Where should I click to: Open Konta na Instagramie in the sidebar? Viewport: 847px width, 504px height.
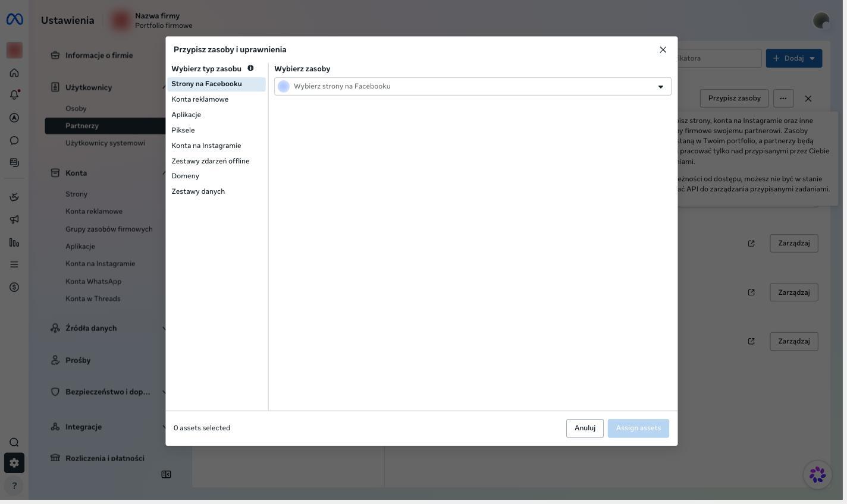point(101,264)
